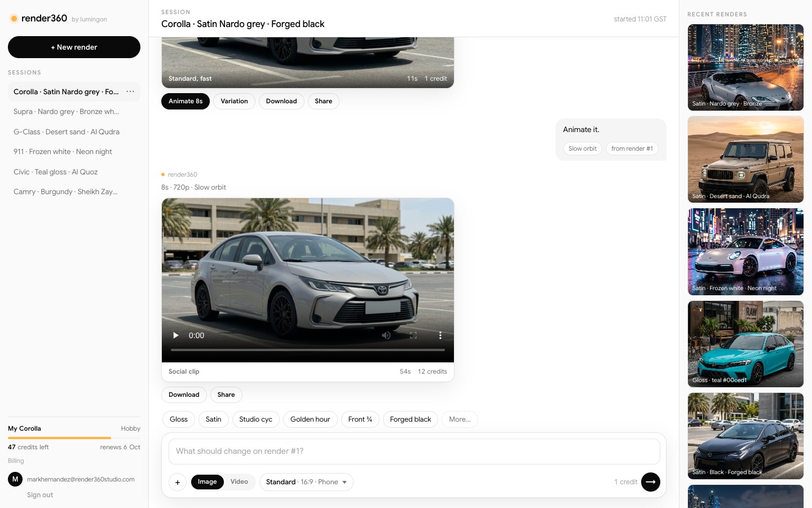This screenshot has width=812, height=508.
Task: Start a New render
Action: coord(74,47)
